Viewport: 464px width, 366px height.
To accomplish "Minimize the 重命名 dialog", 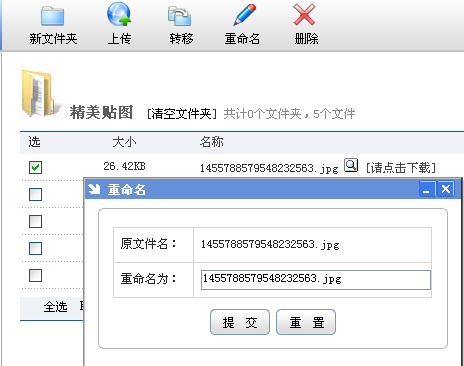I will tap(427, 189).
